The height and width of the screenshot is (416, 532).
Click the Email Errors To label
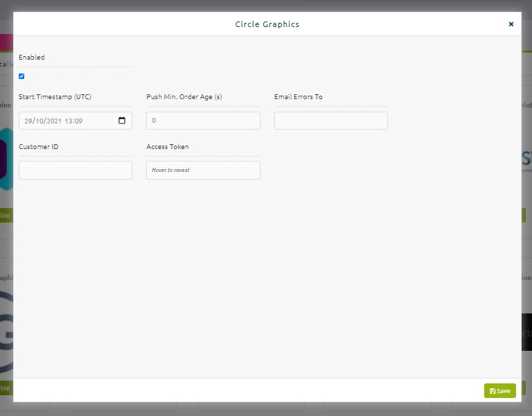pyautogui.click(x=299, y=97)
